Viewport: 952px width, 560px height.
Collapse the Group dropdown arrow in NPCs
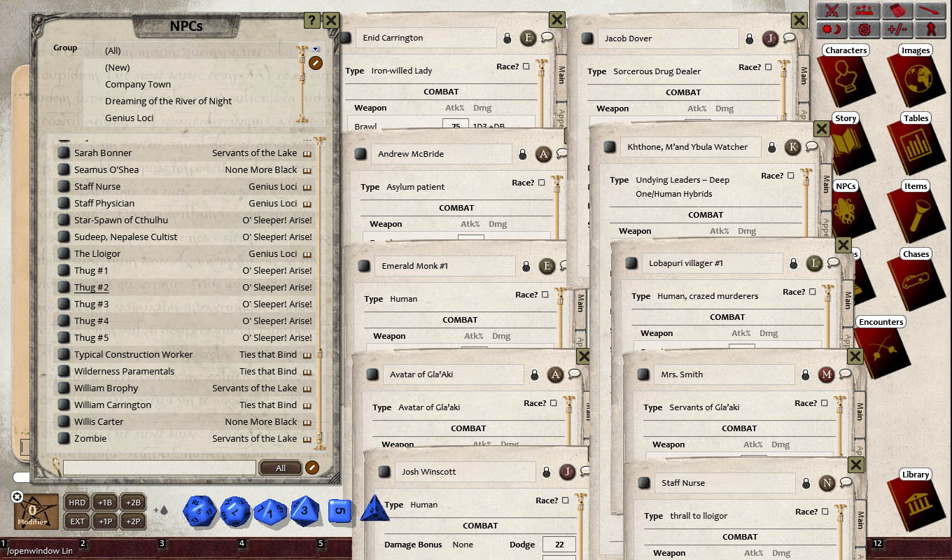[x=316, y=49]
